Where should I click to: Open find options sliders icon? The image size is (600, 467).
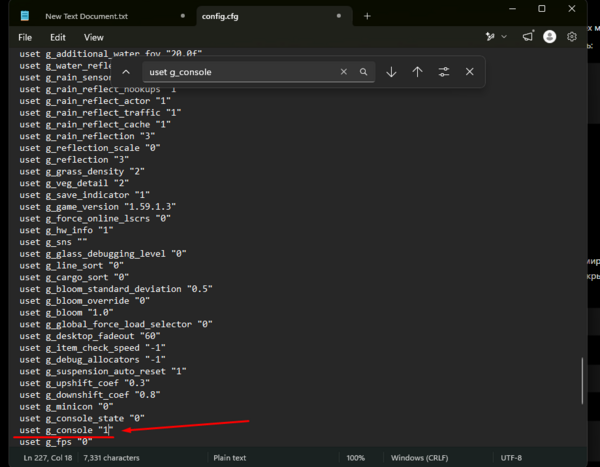[443, 72]
